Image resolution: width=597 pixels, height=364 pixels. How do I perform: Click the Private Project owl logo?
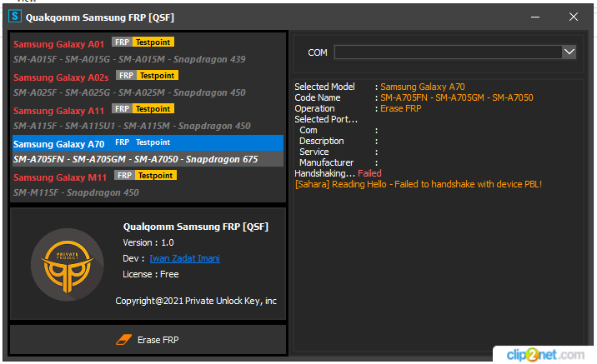pos(68,265)
